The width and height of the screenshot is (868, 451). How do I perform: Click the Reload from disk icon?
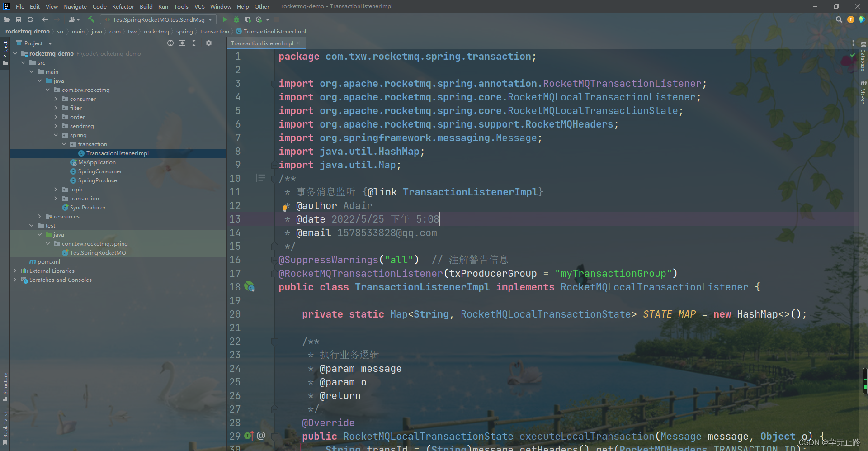[x=30, y=19]
